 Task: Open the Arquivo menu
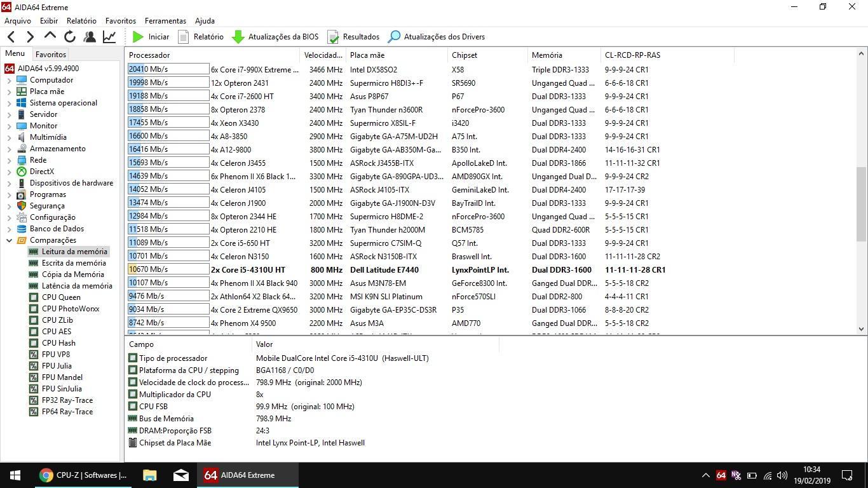pos(18,21)
